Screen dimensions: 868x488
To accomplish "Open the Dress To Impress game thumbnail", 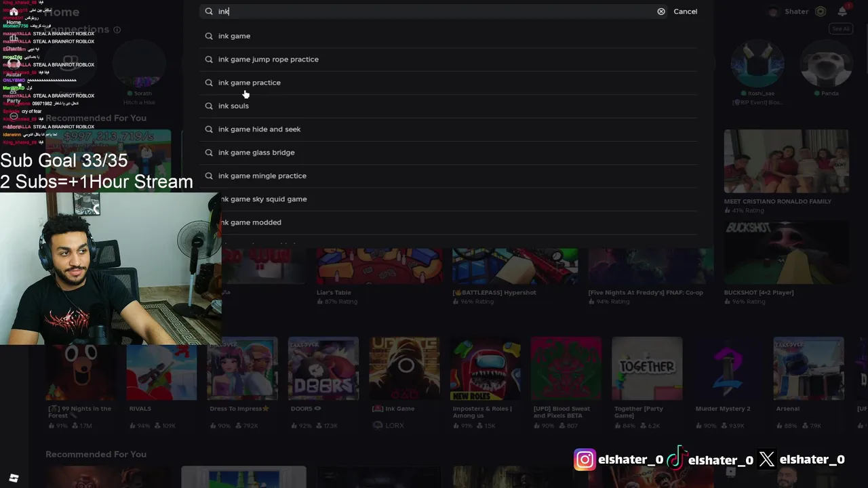I will [x=243, y=369].
